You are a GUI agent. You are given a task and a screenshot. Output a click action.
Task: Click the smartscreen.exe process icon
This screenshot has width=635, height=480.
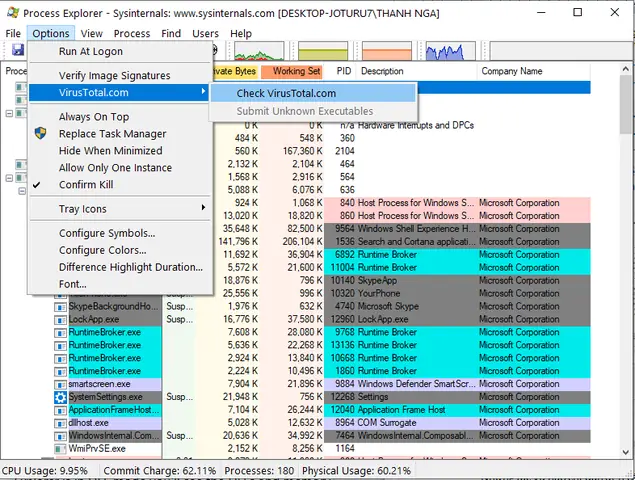point(60,384)
